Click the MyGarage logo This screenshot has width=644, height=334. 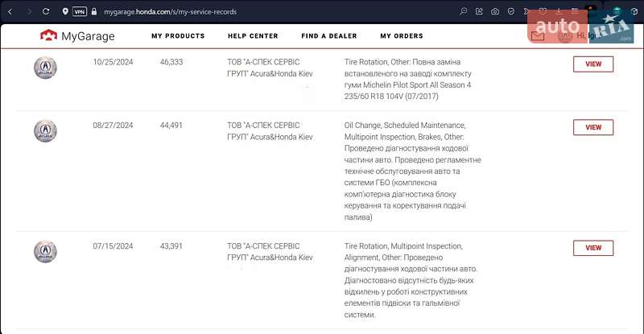click(x=77, y=36)
